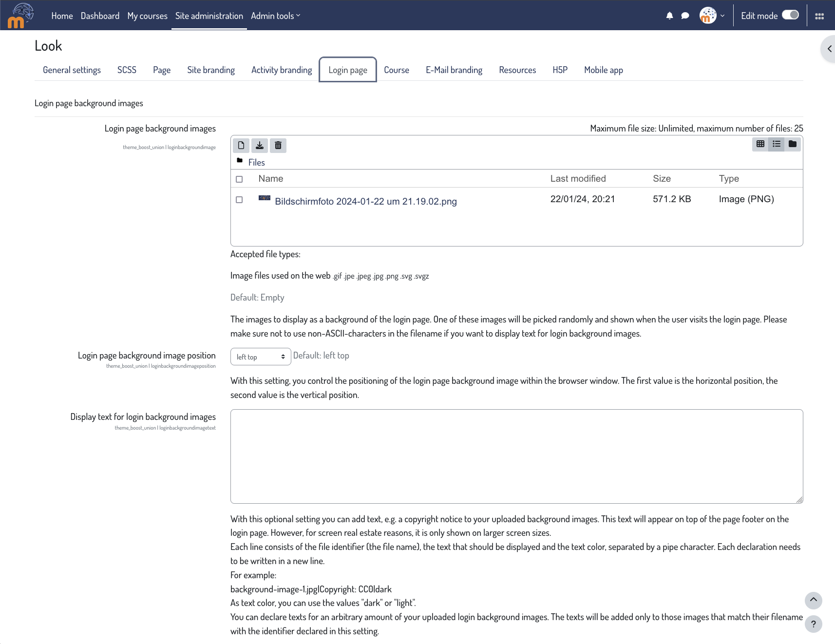Select the Login page tab
835x644 pixels.
click(x=348, y=70)
